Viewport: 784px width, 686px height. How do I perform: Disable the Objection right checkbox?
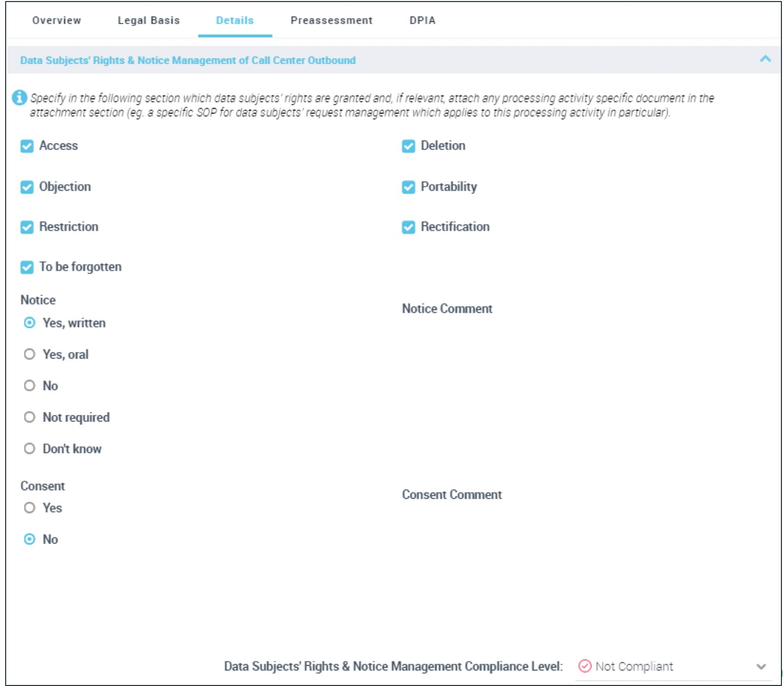point(27,187)
